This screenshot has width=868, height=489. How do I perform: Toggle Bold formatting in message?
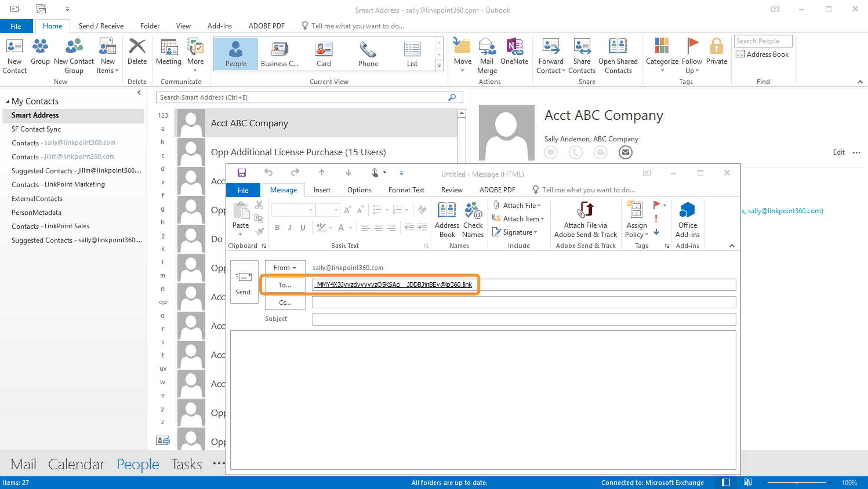[x=277, y=228]
